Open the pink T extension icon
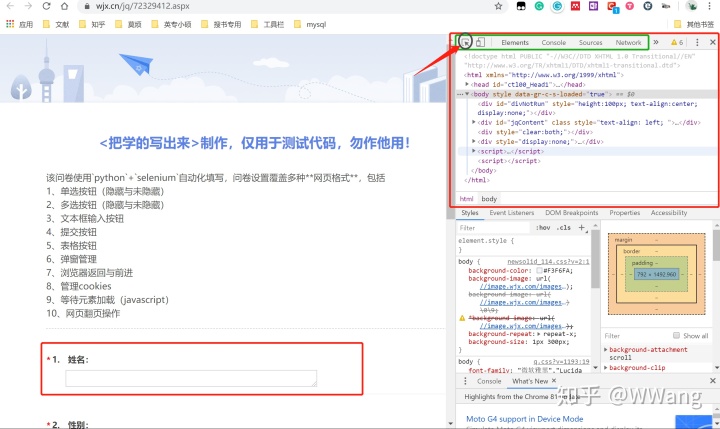Screen dimensions: 720x429 pos(630,6)
